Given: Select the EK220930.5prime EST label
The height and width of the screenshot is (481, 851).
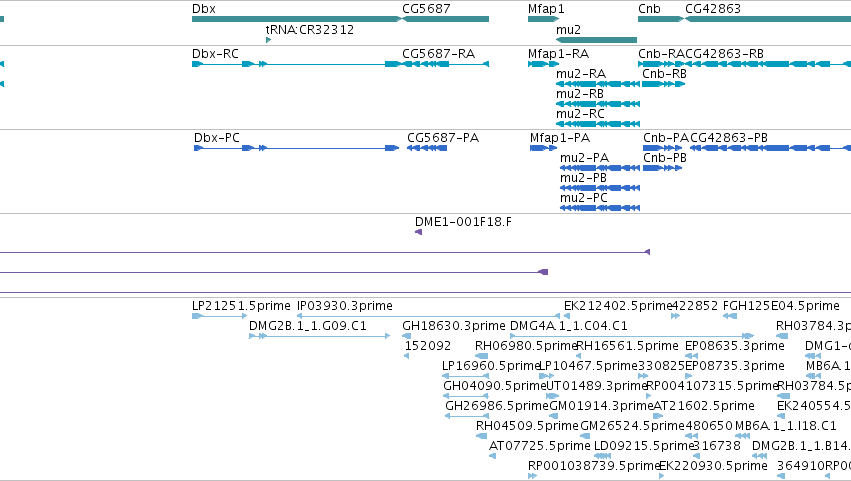Looking at the screenshot, I should pos(713,467).
